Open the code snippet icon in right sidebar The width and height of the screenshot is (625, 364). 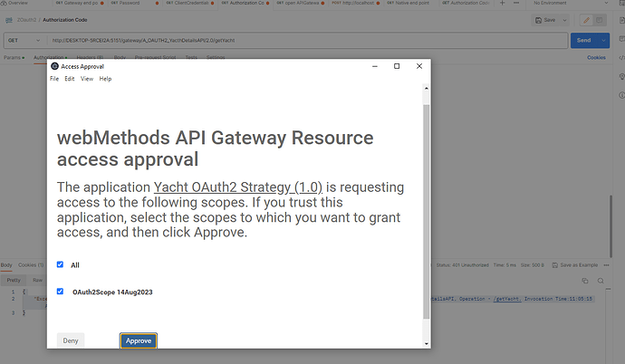coord(621,58)
